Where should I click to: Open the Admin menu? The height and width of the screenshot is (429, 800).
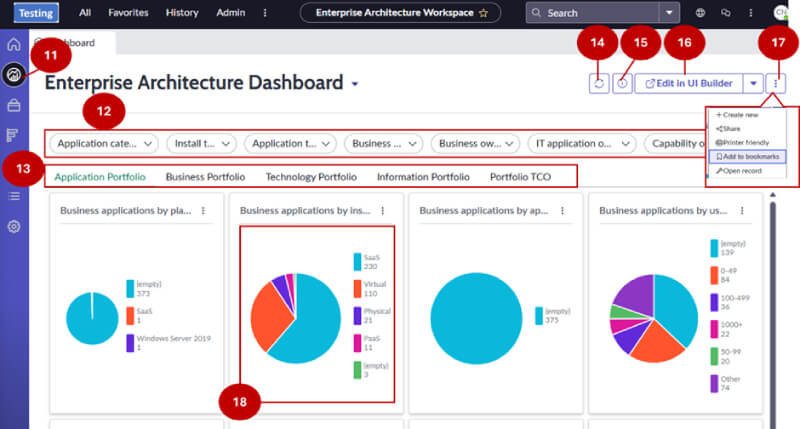tap(231, 13)
